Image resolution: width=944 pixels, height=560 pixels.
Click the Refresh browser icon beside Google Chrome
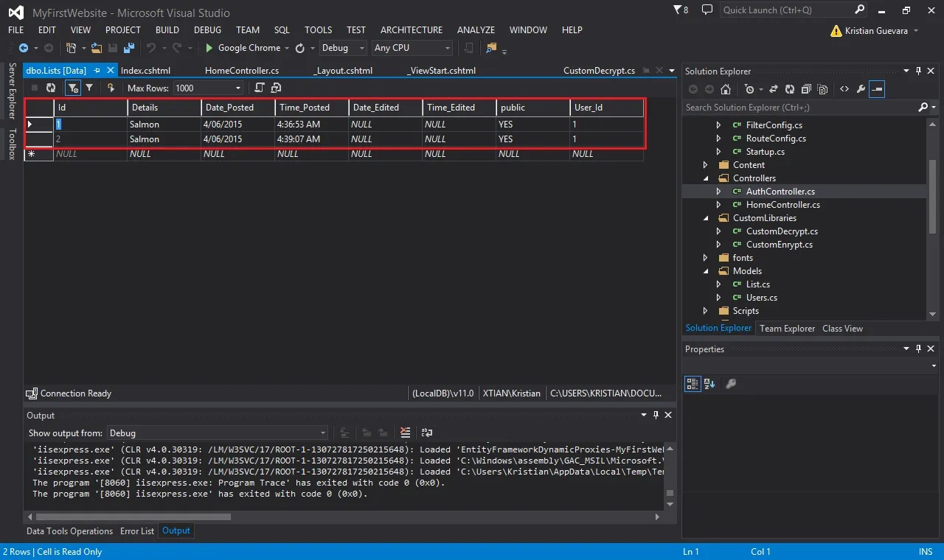click(300, 48)
